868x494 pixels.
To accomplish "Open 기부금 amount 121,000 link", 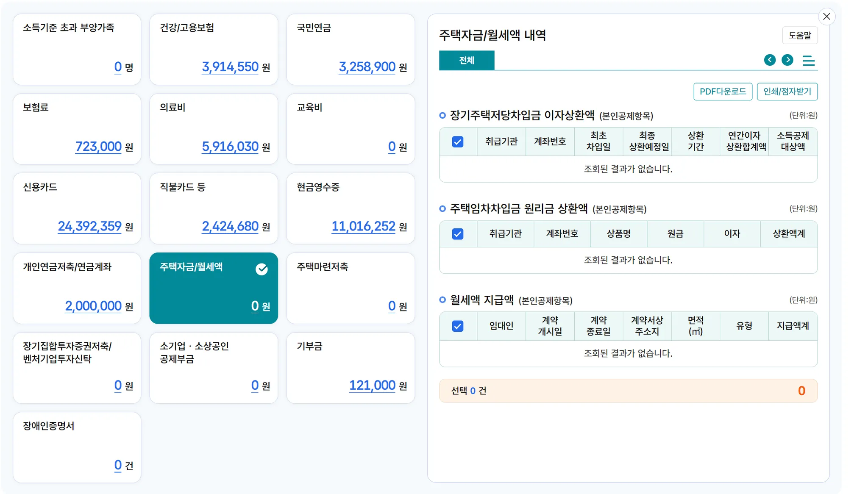I will pos(372,385).
